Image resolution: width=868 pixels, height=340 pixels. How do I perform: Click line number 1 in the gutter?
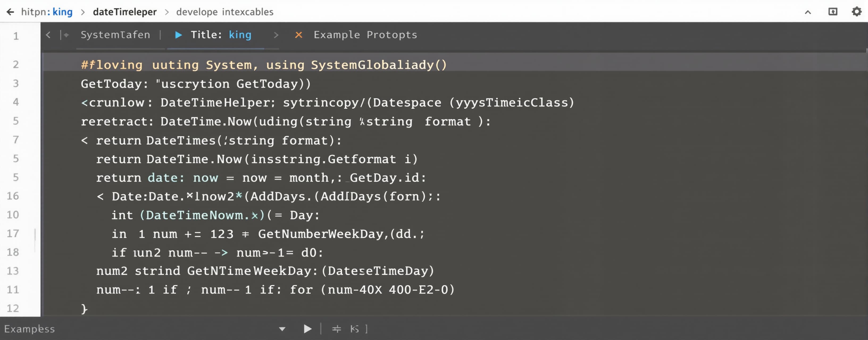16,36
